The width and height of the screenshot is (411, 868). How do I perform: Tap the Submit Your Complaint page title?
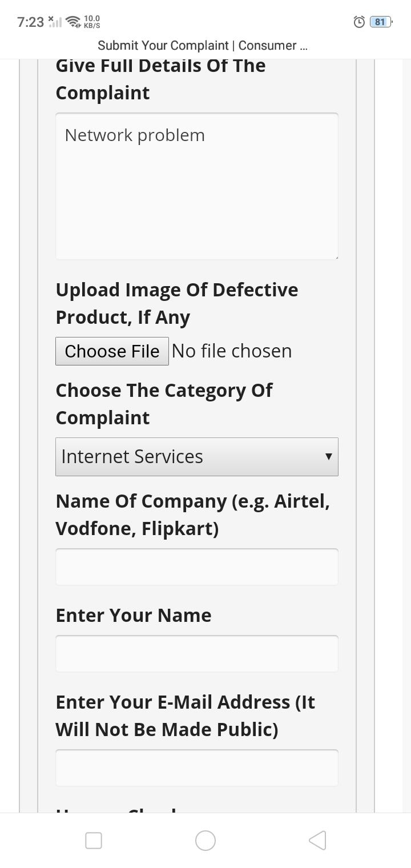(203, 46)
